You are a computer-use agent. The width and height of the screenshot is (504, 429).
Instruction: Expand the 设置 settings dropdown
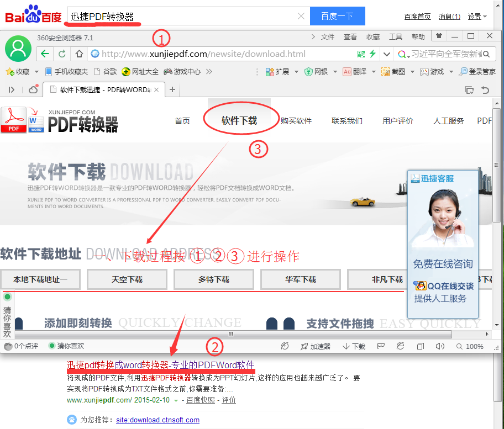coord(477,17)
